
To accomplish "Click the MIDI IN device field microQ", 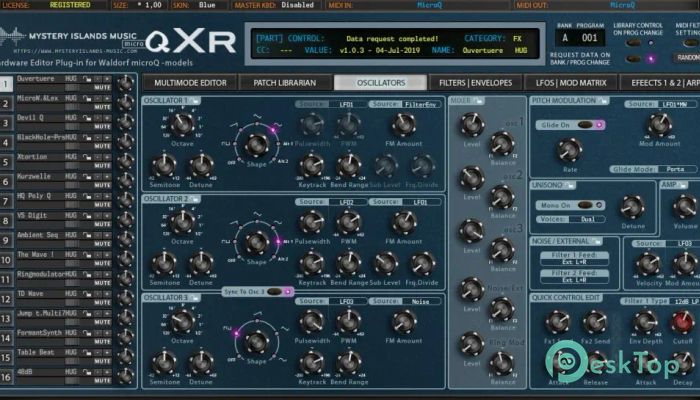I will [429, 5].
